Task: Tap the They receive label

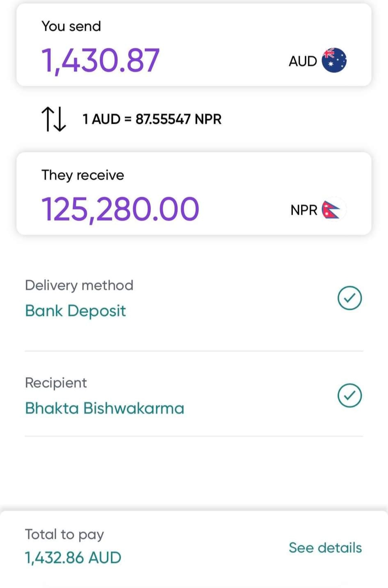Action: click(82, 175)
